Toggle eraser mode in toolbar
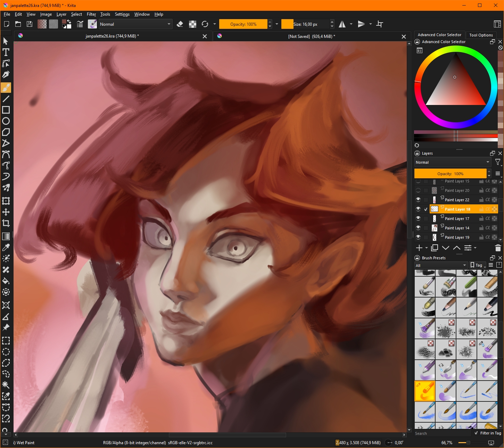 pyautogui.click(x=180, y=24)
